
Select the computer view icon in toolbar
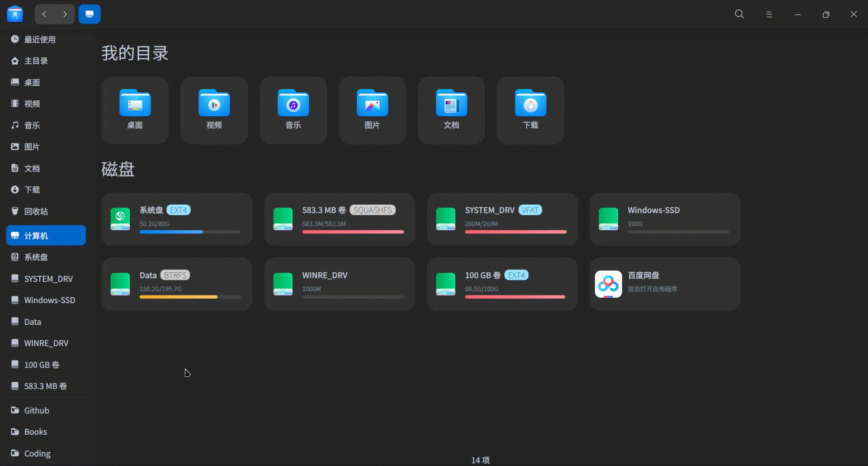click(x=89, y=14)
